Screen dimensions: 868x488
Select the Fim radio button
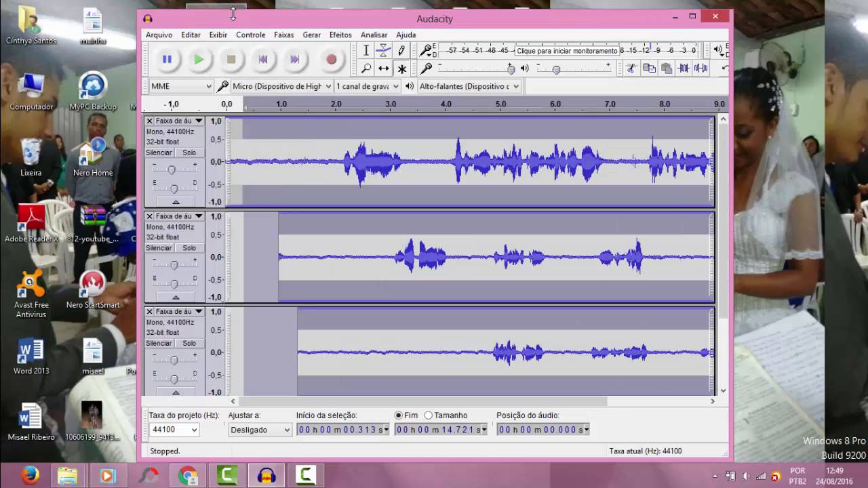pos(406,415)
